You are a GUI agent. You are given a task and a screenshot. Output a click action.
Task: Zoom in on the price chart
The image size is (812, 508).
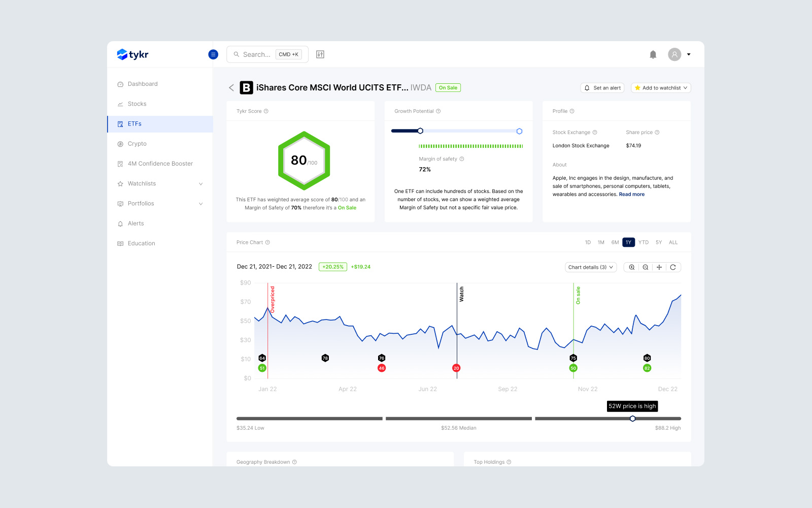coord(632,267)
